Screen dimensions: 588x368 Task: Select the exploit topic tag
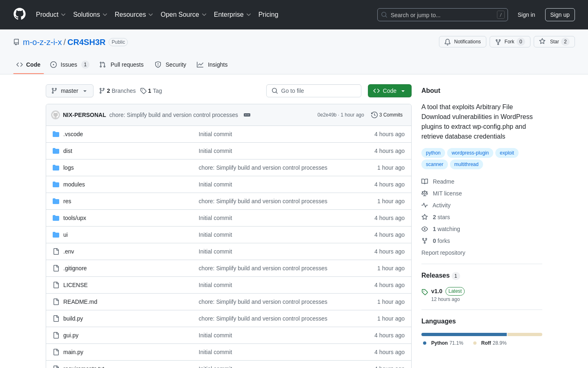[x=507, y=153]
